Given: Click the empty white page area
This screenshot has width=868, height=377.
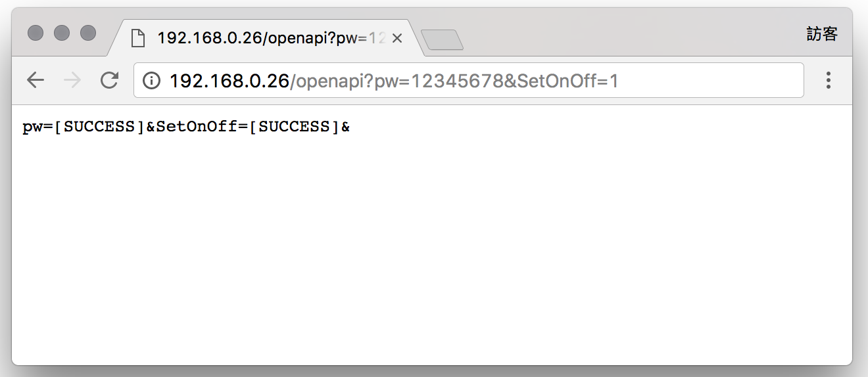Looking at the screenshot, I should click(432, 250).
